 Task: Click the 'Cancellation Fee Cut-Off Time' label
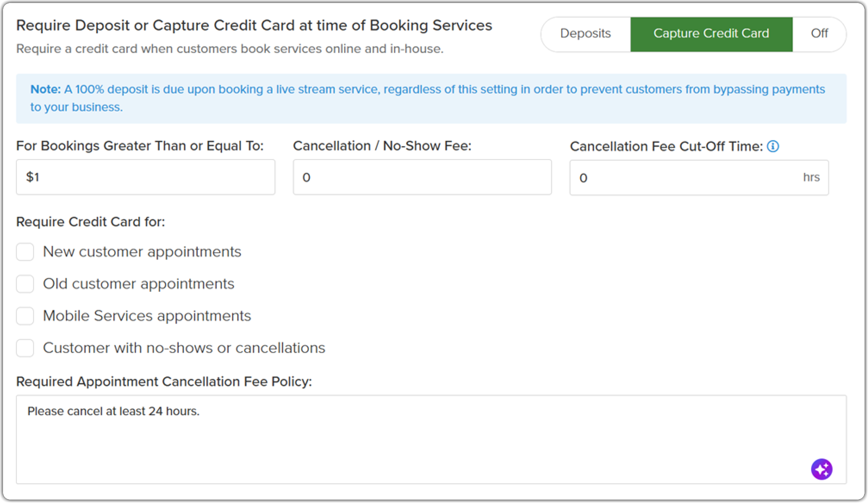coord(666,147)
